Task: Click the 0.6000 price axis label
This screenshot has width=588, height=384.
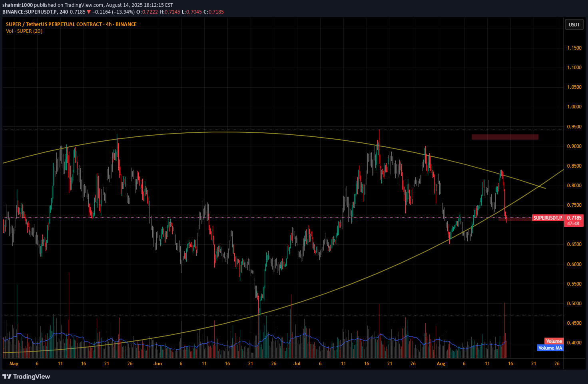Action: pos(574,264)
